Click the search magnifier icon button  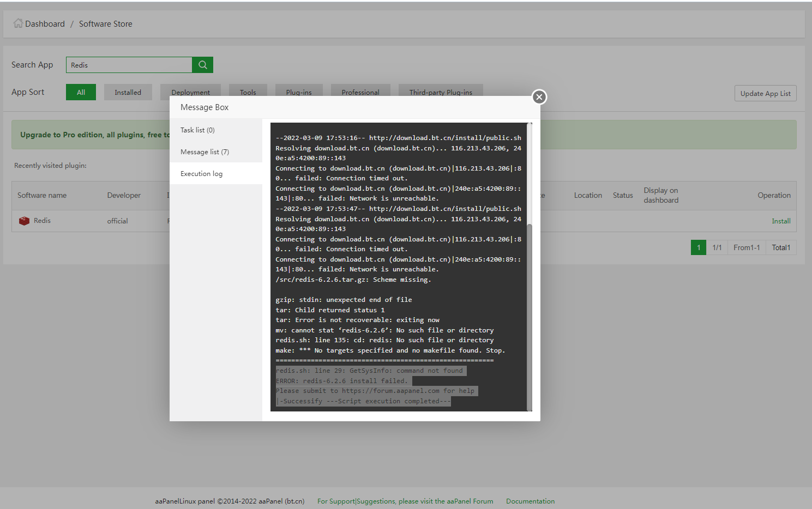point(202,65)
